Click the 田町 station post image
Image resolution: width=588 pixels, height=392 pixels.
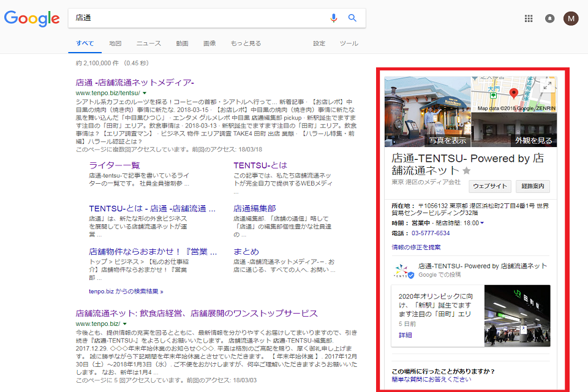[517, 315]
